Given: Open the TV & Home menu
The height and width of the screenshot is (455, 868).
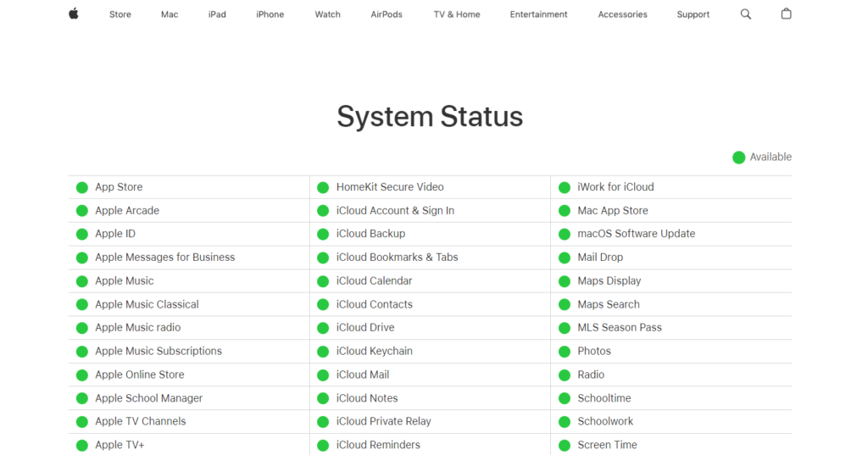Looking at the screenshot, I should point(457,14).
